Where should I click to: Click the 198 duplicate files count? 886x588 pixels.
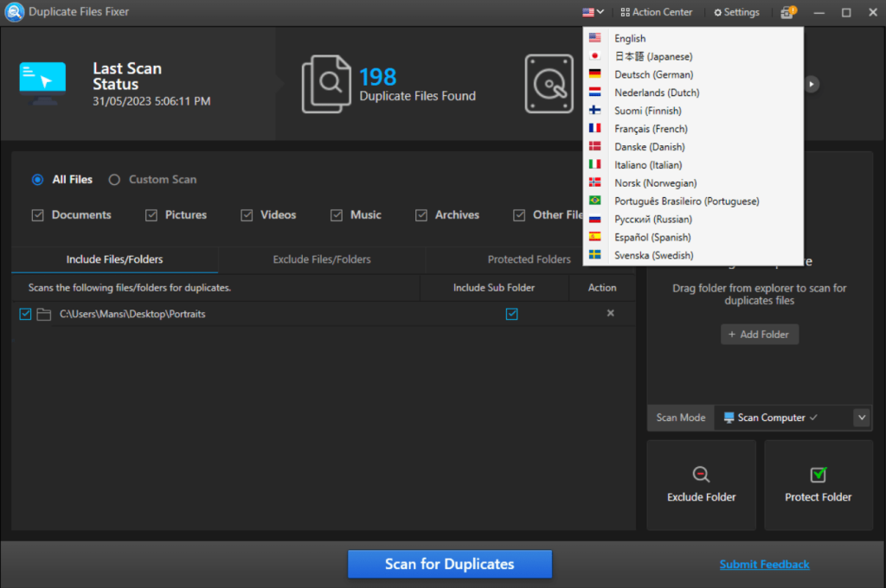(378, 77)
